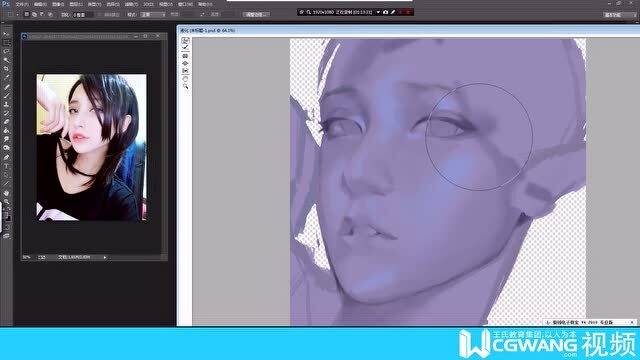Screen dimensions: 640x360
Task: Select the Pen tool
Action: click(6, 157)
